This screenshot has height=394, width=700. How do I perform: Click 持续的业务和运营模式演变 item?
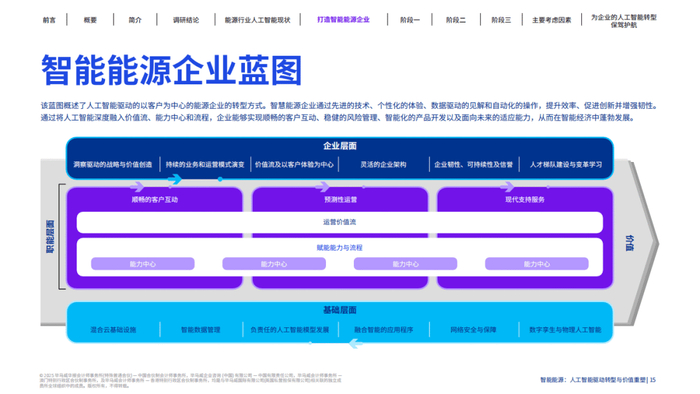tap(205, 165)
